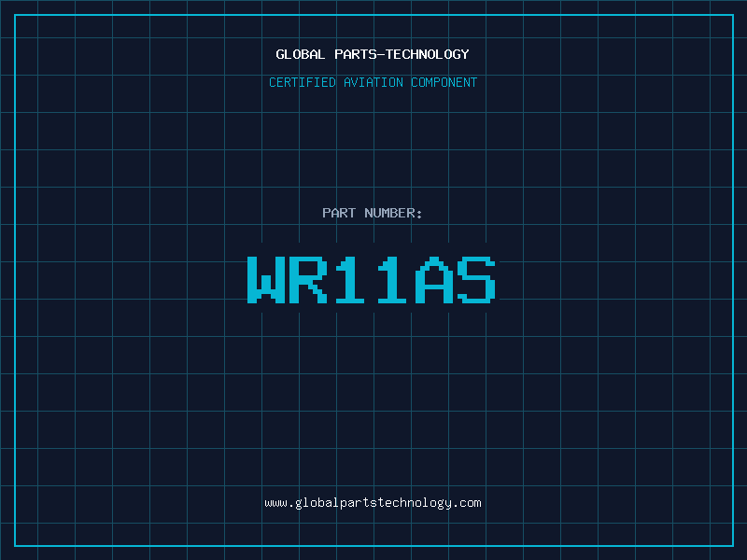Click the first digit 1 in WR11AS
This screenshot has width=747, height=560.
(x=351, y=279)
